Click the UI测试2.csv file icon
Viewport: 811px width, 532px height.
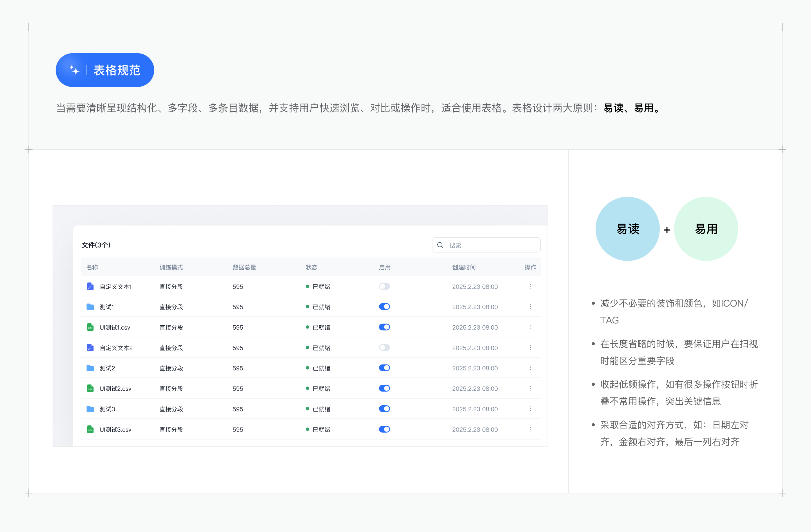click(90, 388)
